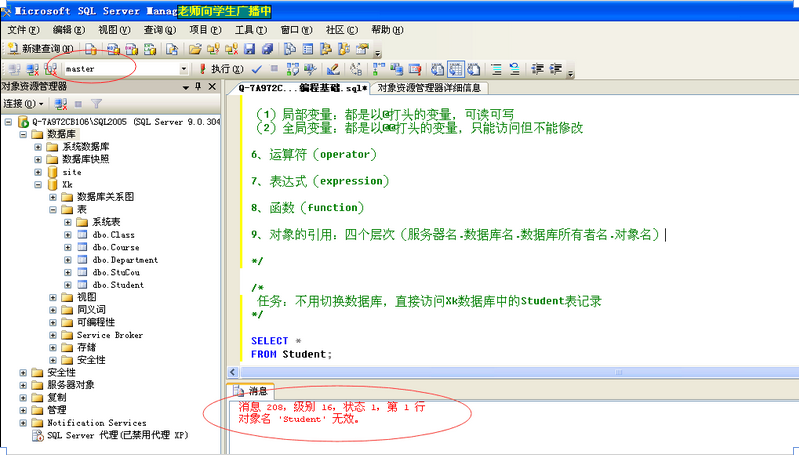Viewport: 799px width, 455px height.
Task: Open the Query (查询) menu
Action: coord(159,30)
